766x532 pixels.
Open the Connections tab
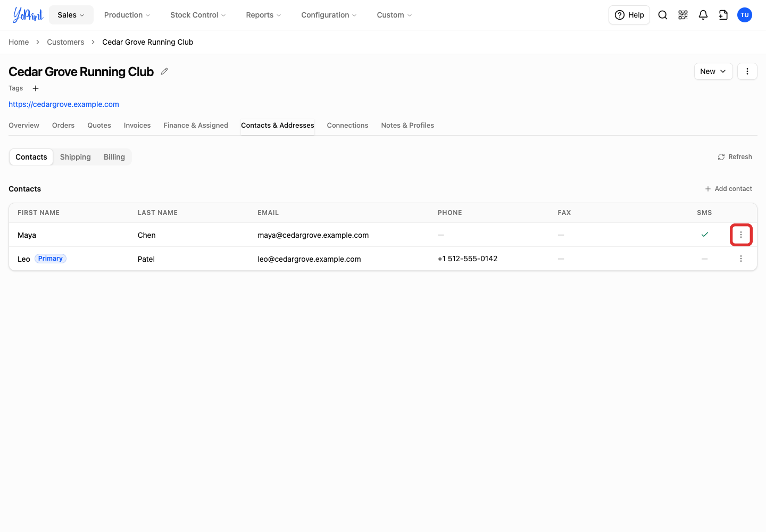pyautogui.click(x=347, y=126)
